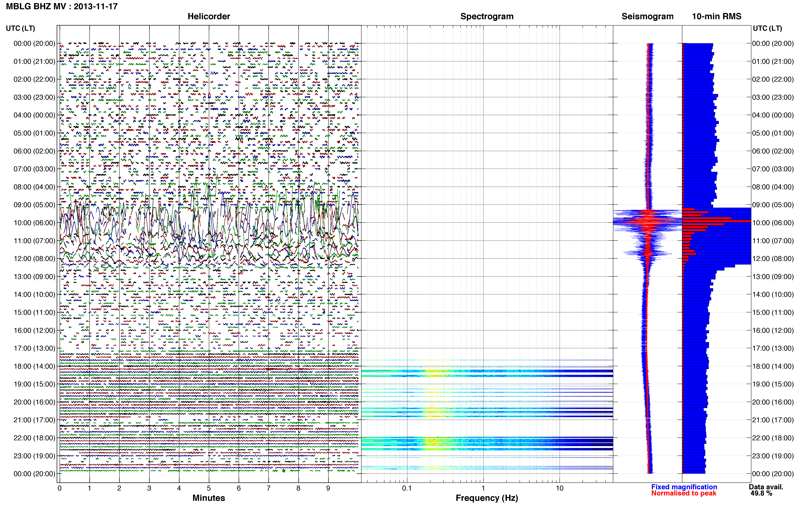Click '16:00 (12:00)' on the RMS time axis
The height and width of the screenshot is (508, 812).
coord(773,330)
